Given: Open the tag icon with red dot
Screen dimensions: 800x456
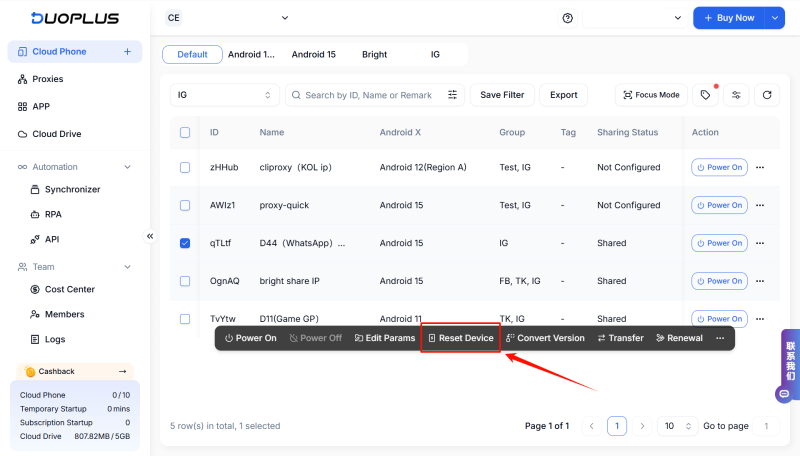Looking at the screenshot, I should 706,95.
